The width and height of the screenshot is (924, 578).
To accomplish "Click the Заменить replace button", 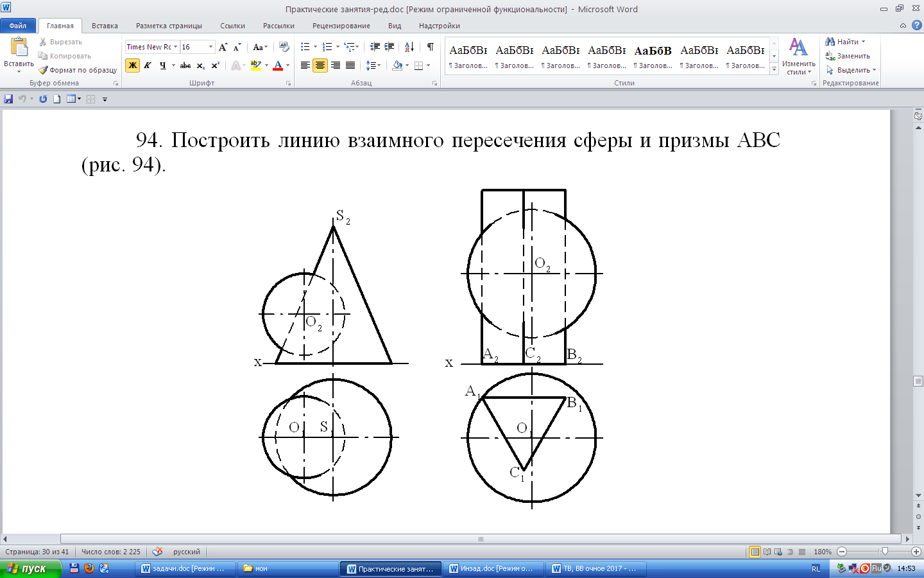I will click(x=848, y=56).
